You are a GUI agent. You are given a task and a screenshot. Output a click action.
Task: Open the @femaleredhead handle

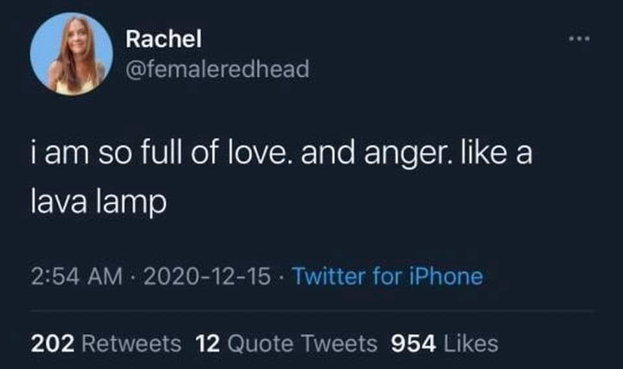pos(217,69)
